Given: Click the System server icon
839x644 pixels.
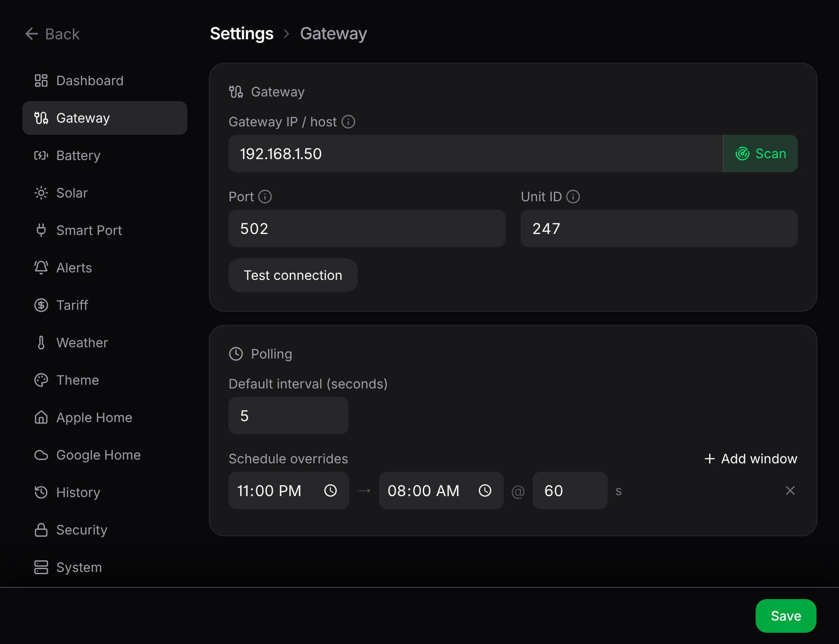Looking at the screenshot, I should 41,567.
